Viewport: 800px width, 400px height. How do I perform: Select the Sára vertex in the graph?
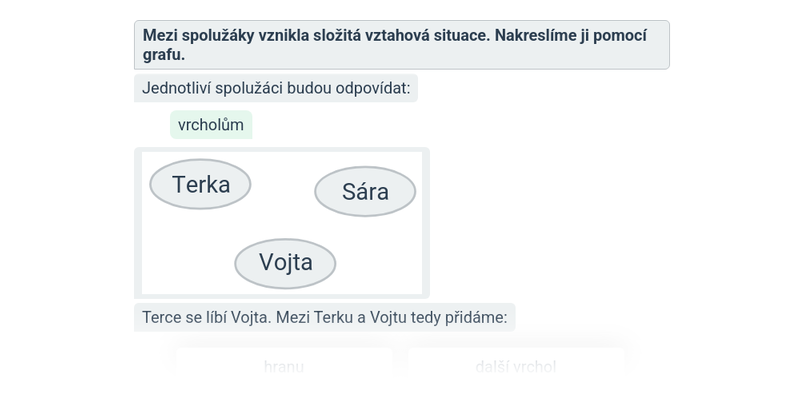click(x=365, y=192)
